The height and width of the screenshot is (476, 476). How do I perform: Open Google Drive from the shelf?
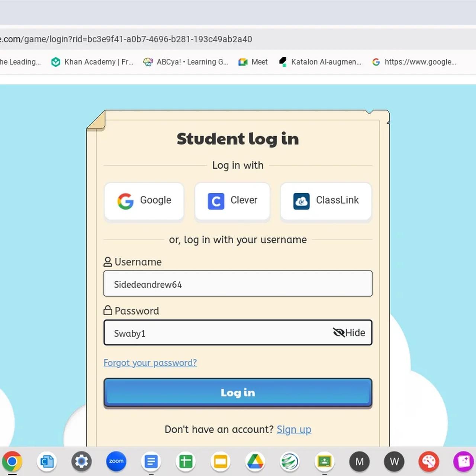[x=255, y=461]
